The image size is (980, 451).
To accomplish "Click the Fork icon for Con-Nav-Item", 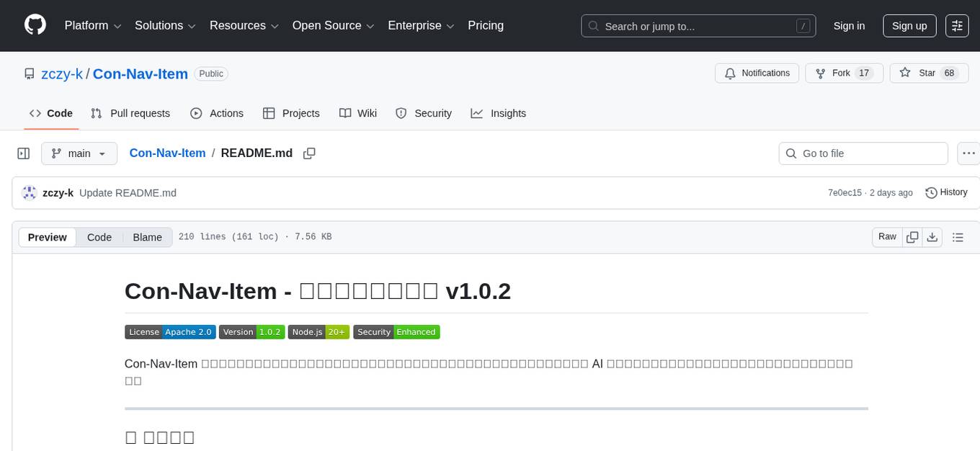I will click(821, 73).
